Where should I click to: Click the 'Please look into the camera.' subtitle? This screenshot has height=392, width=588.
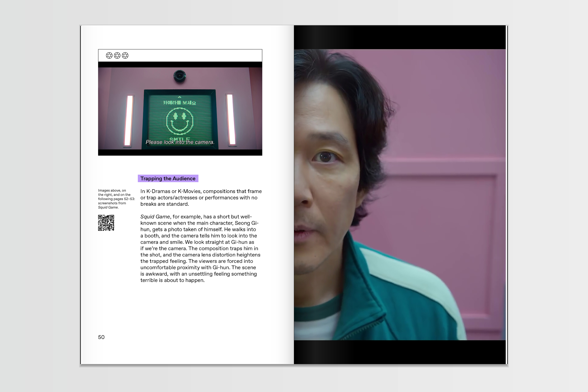(180, 142)
